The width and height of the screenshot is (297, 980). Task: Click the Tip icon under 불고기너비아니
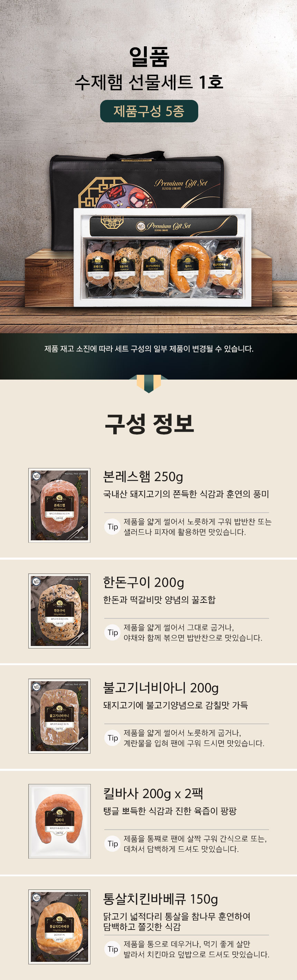pos(113,738)
